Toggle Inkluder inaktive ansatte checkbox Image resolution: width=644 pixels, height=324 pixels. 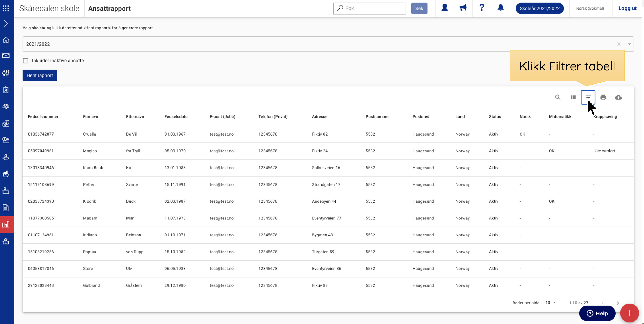[x=26, y=61]
